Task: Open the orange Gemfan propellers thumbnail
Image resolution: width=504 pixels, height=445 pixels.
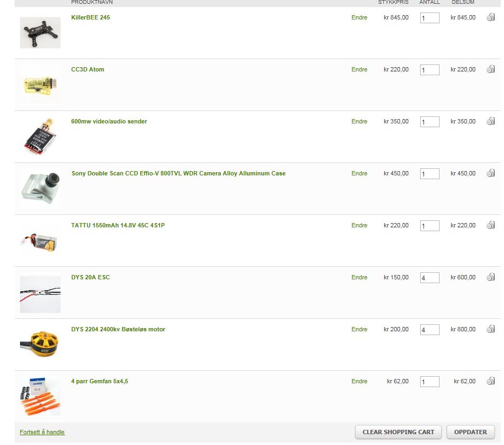Action: click(40, 396)
